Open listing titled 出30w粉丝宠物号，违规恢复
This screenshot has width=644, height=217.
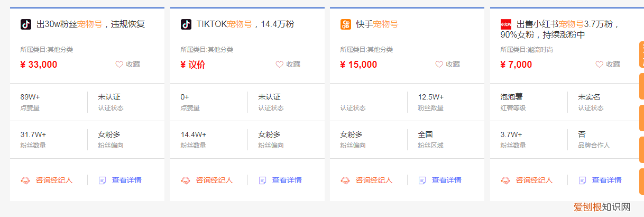(91, 24)
